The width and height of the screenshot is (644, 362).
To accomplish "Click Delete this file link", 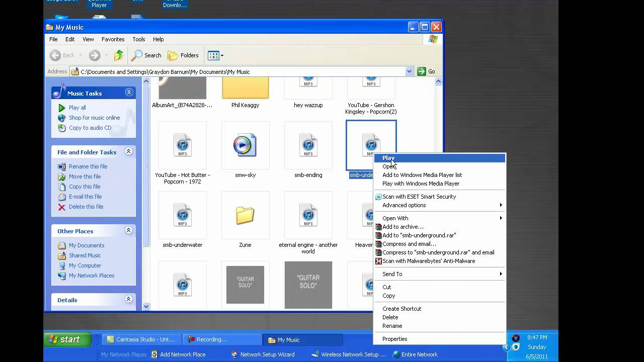I will 86,207.
